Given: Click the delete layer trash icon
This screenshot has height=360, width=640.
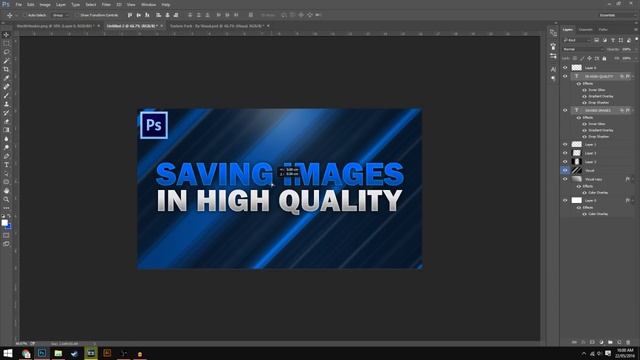Looking at the screenshot, I should 628,342.
